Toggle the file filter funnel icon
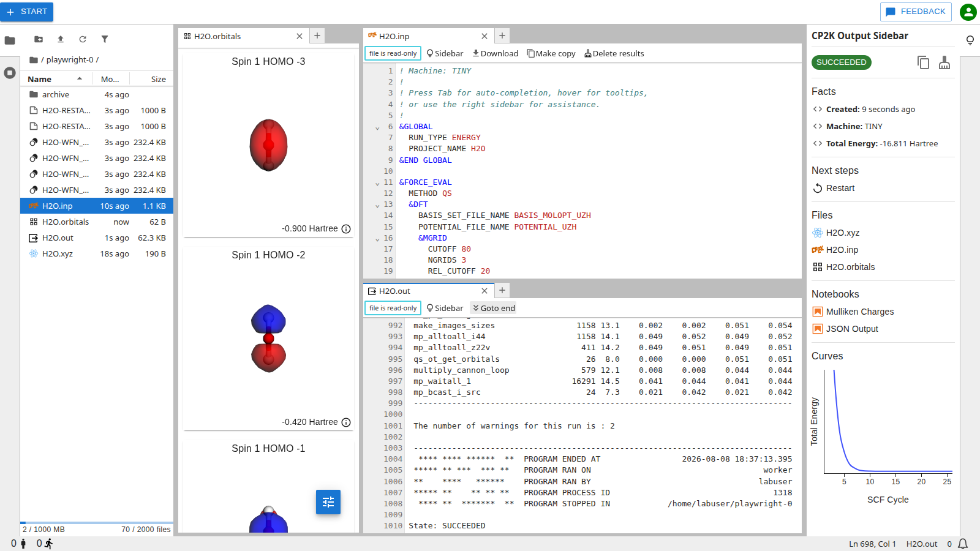Image resolution: width=980 pixels, height=551 pixels. tap(105, 39)
